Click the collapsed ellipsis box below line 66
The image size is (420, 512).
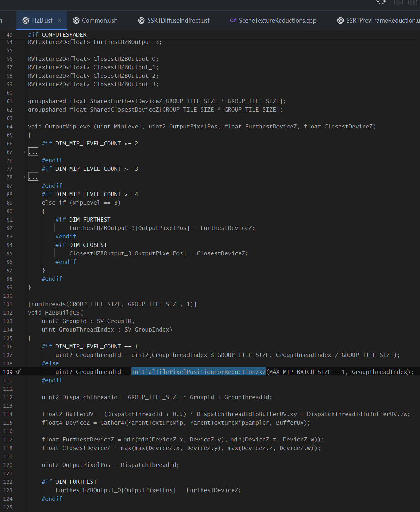click(x=33, y=152)
